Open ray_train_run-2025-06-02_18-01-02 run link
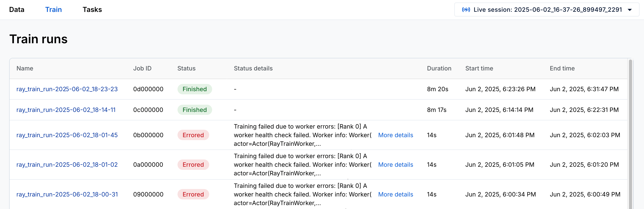The image size is (644, 209). click(67, 165)
